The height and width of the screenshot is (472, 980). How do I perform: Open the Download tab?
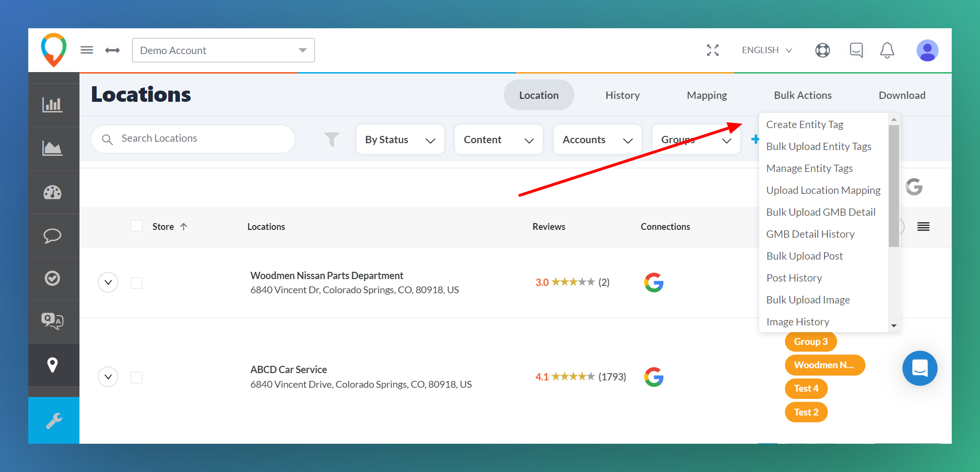point(902,95)
